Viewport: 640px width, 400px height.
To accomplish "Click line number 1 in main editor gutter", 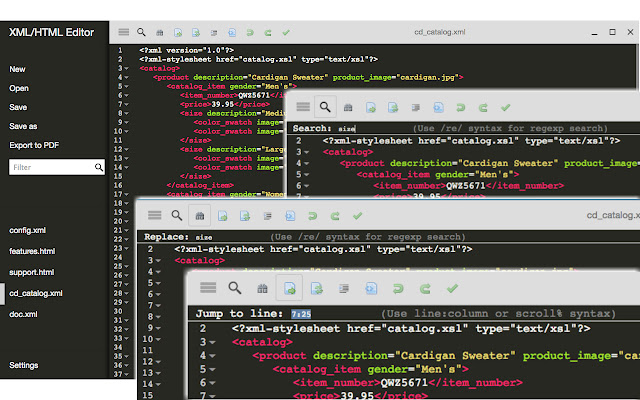I will tap(120, 50).
